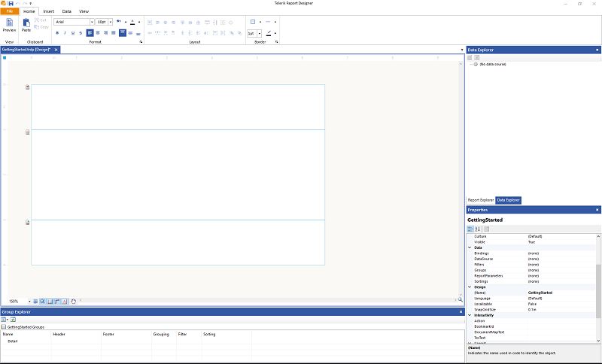Switch to the Home ribbon tab
The height and width of the screenshot is (364, 602).
point(29,11)
